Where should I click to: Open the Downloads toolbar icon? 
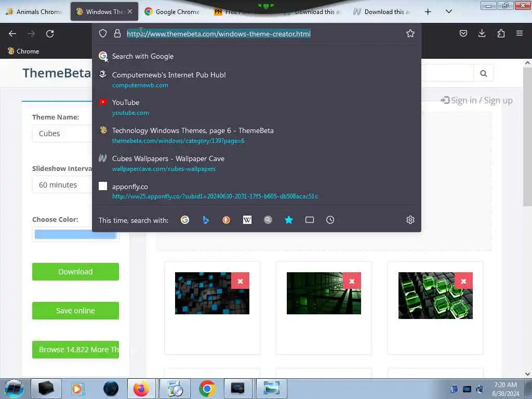[x=482, y=33]
